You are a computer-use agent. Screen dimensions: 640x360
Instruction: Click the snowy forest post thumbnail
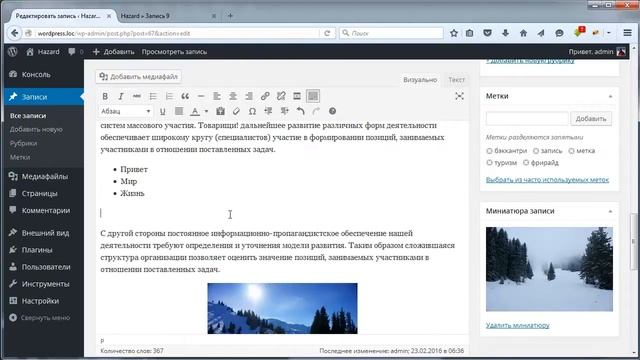click(x=549, y=269)
